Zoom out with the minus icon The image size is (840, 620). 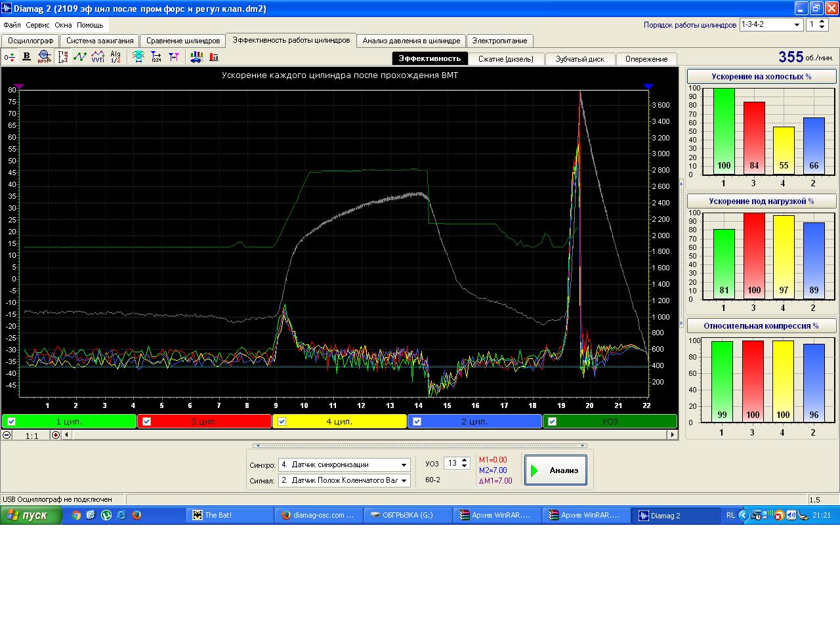pyautogui.click(x=7, y=435)
